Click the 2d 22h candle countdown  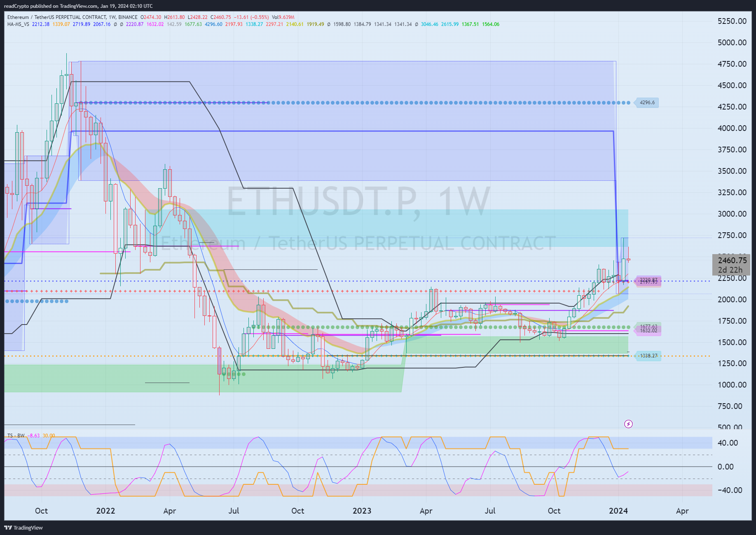tap(730, 270)
